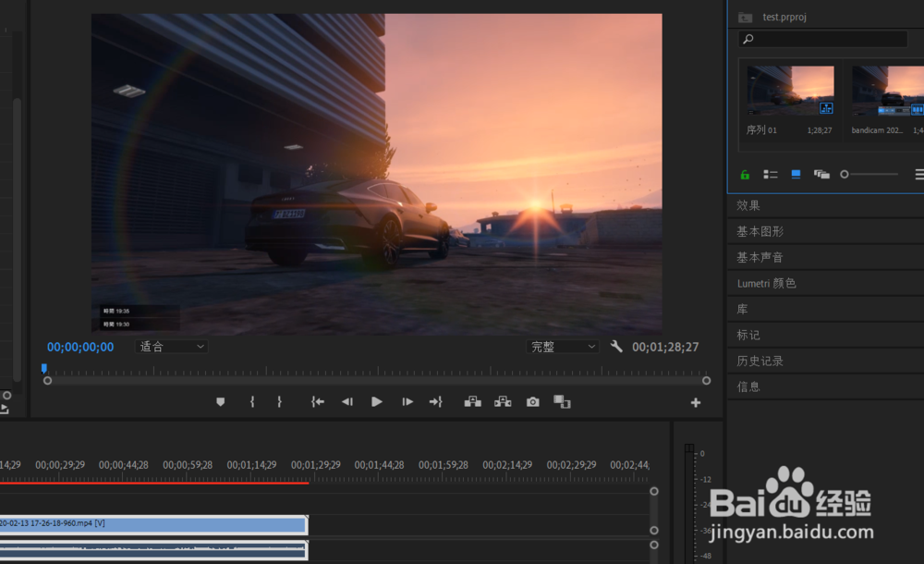Image resolution: width=924 pixels, height=564 pixels.
Task: Switch project panel to icon view
Action: pos(796,174)
